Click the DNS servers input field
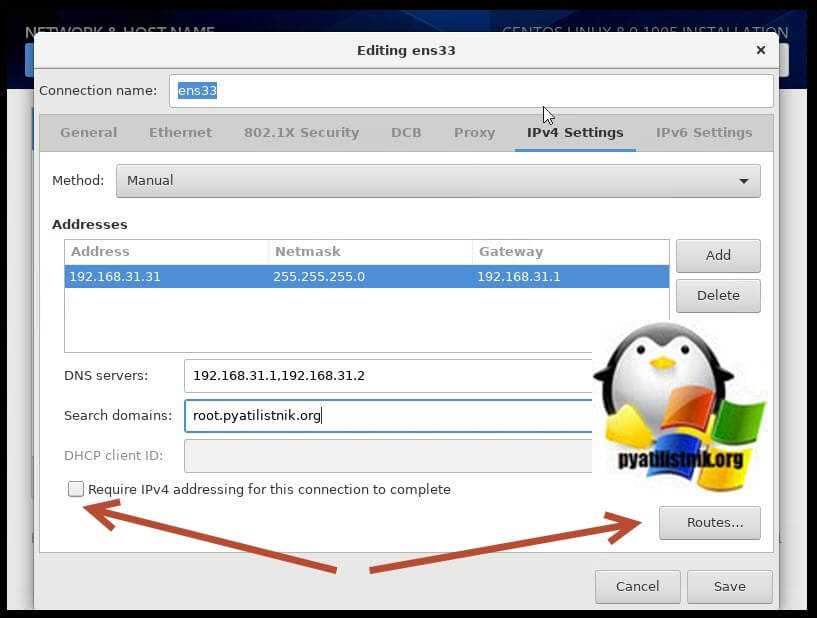 388,376
